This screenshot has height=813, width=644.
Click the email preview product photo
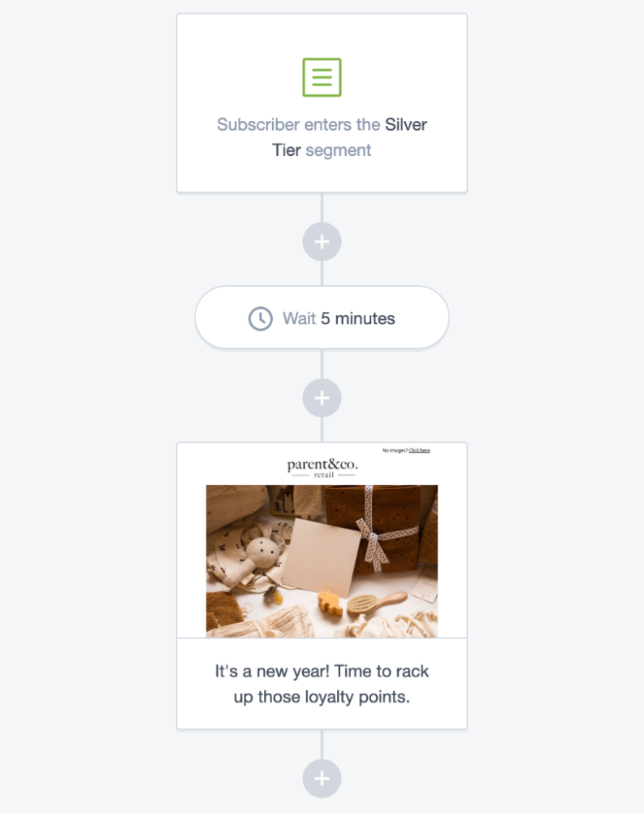[x=322, y=560]
